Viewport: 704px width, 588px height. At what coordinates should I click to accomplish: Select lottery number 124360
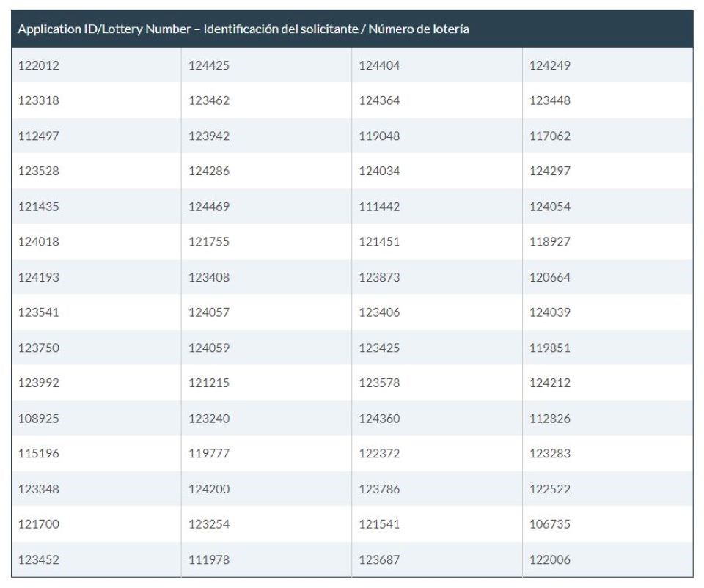(x=379, y=419)
